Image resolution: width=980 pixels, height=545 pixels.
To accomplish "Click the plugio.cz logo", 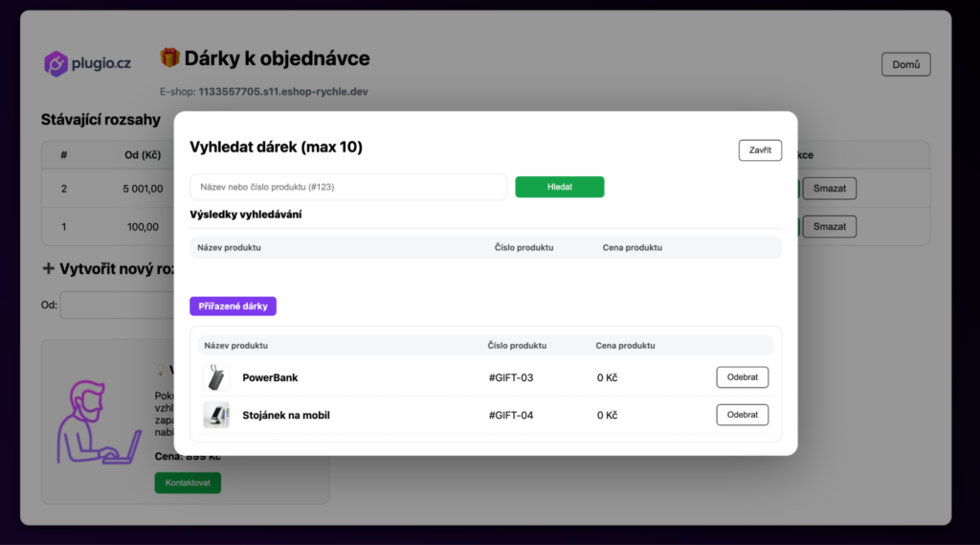I will point(87,64).
